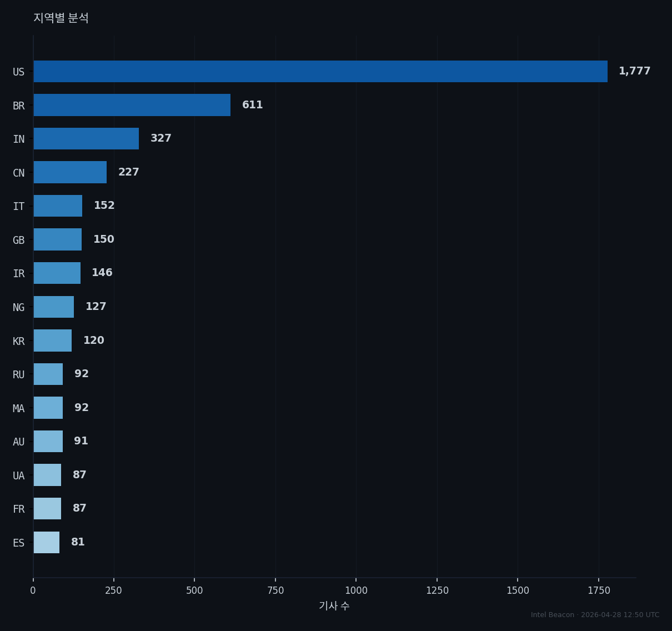Click the IT bar showing 152
The height and width of the screenshot is (631, 672).
point(58,206)
